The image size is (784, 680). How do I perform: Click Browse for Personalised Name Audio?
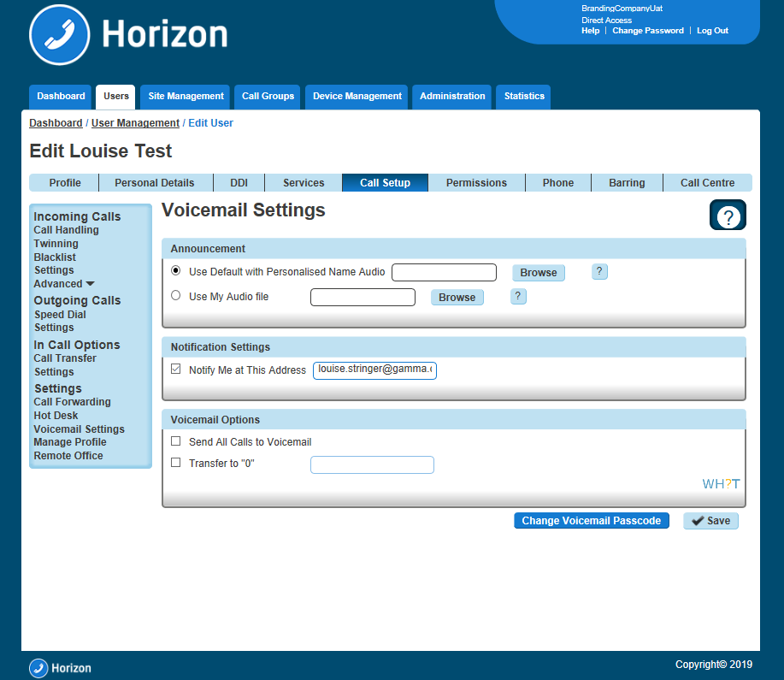click(539, 273)
